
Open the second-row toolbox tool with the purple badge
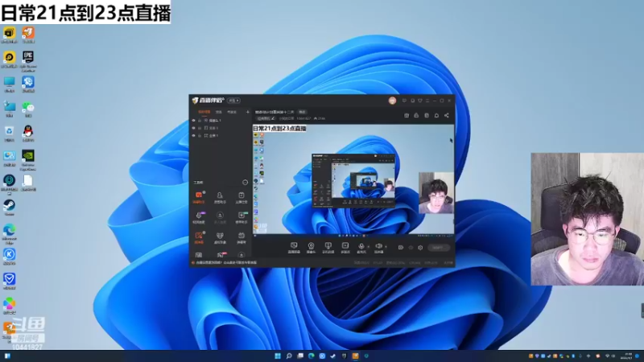pyautogui.click(x=199, y=217)
